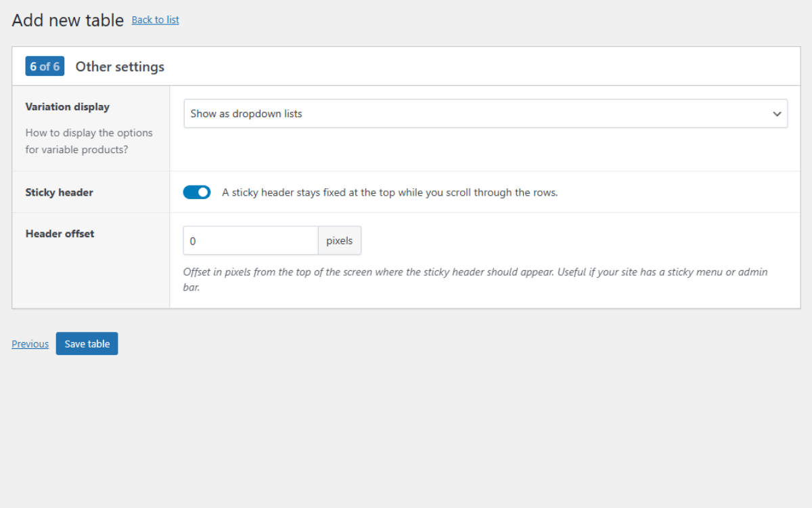Click the 6 of 6 step badge
This screenshot has height=508, width=812.
(45, 66)
